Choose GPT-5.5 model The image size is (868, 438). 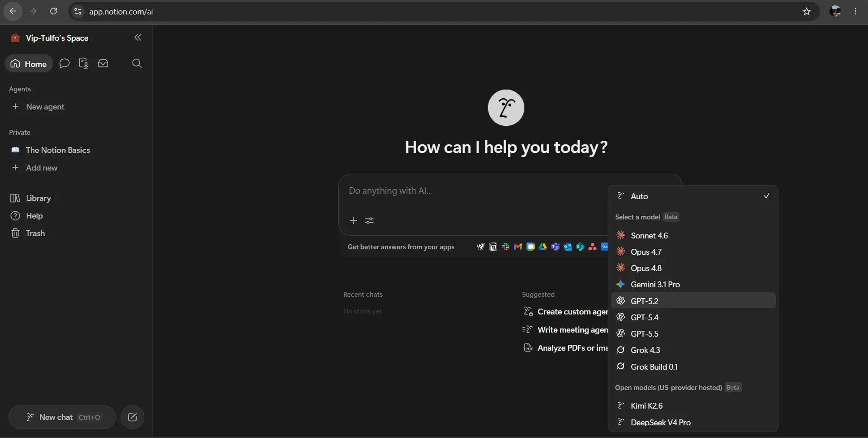pos(693,333)
